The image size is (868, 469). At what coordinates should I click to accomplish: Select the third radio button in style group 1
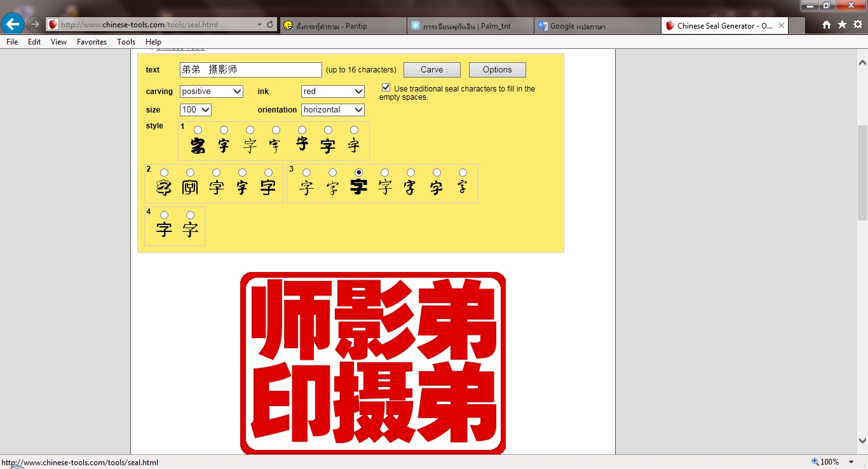coord(250,130)
